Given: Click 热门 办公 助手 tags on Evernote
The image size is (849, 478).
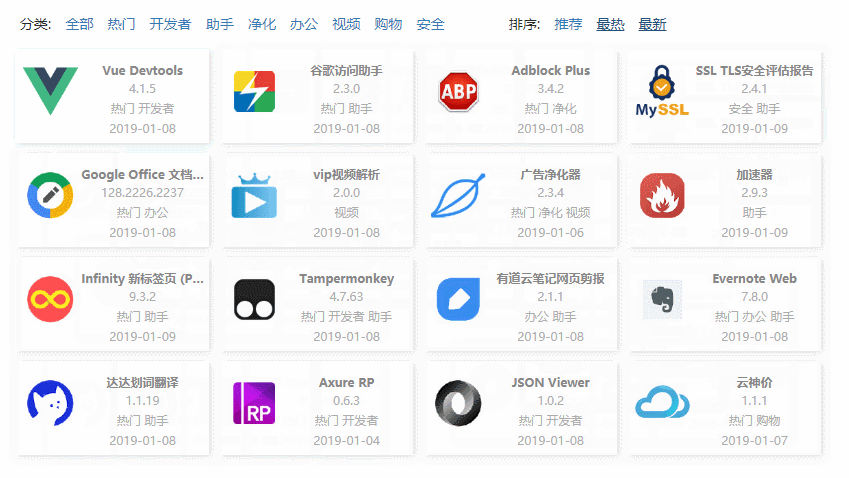Looking at the screenshot, I should tap(754, 317).
